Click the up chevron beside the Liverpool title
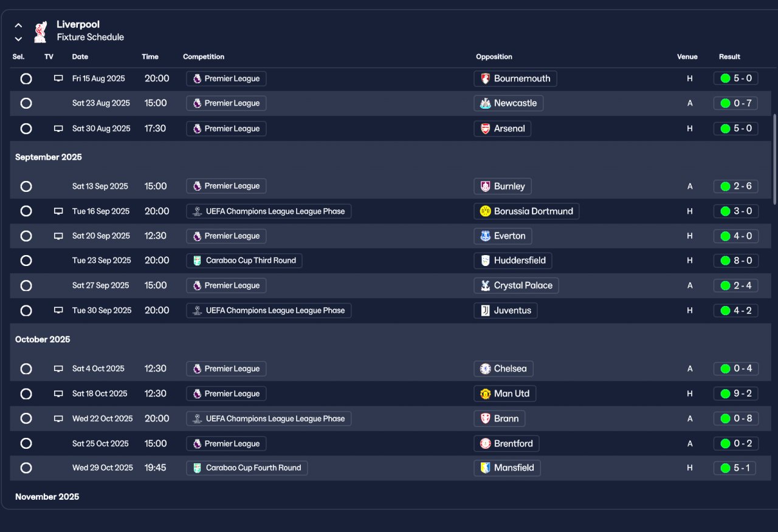778x532 pixels. pos(18,26)
